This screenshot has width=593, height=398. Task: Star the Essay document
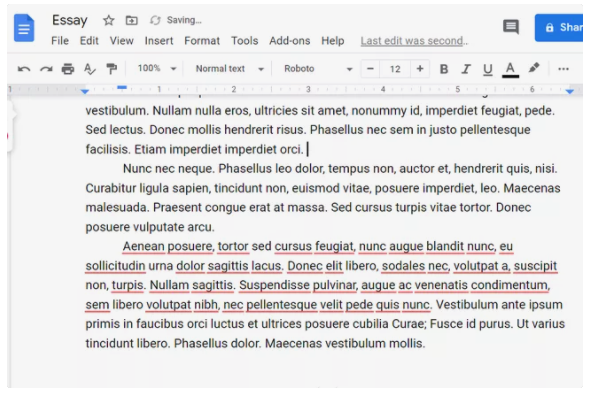[x=109, y=20]
